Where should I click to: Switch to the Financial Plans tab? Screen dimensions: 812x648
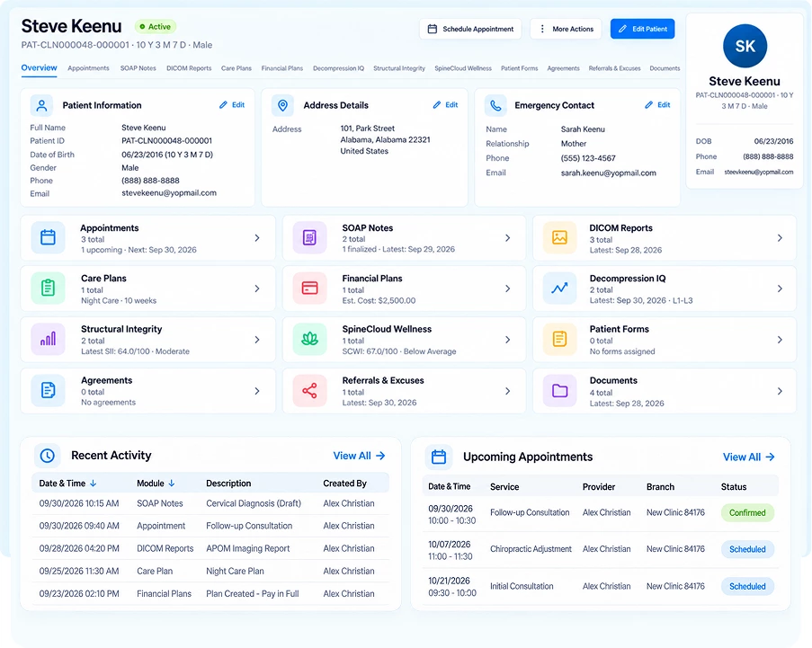282,68
